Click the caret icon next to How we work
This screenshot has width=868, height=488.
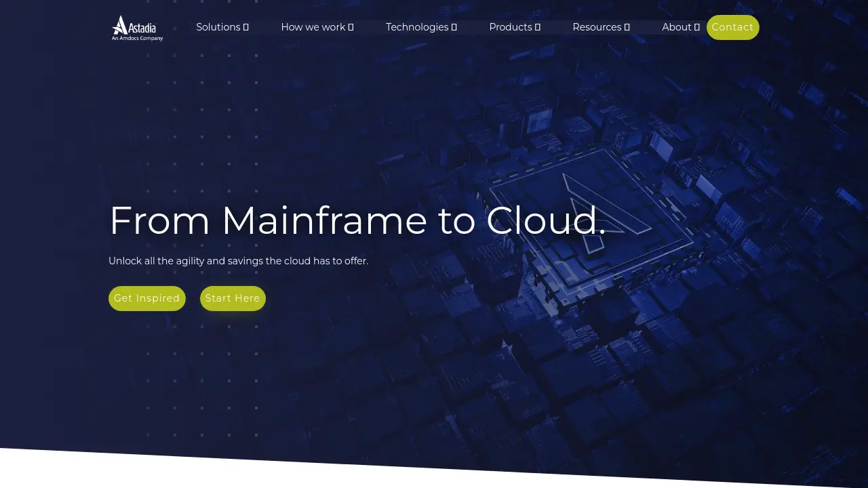pos(351,27)
